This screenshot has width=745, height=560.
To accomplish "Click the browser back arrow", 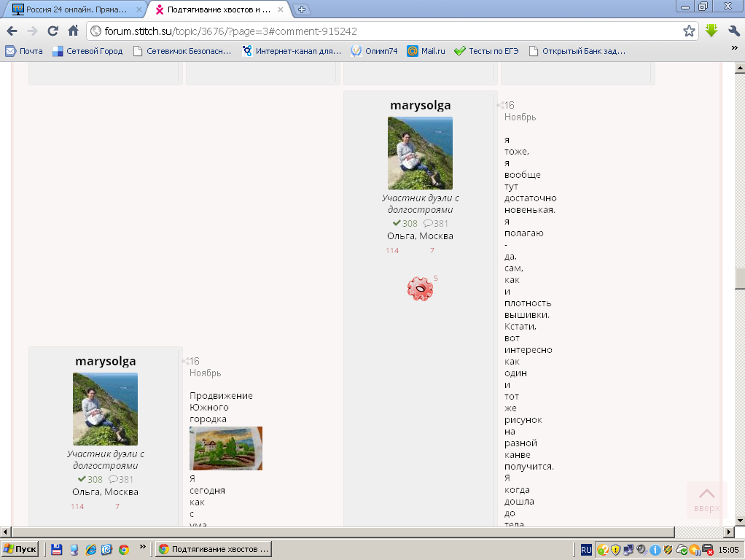I will [x=12, y=31].
